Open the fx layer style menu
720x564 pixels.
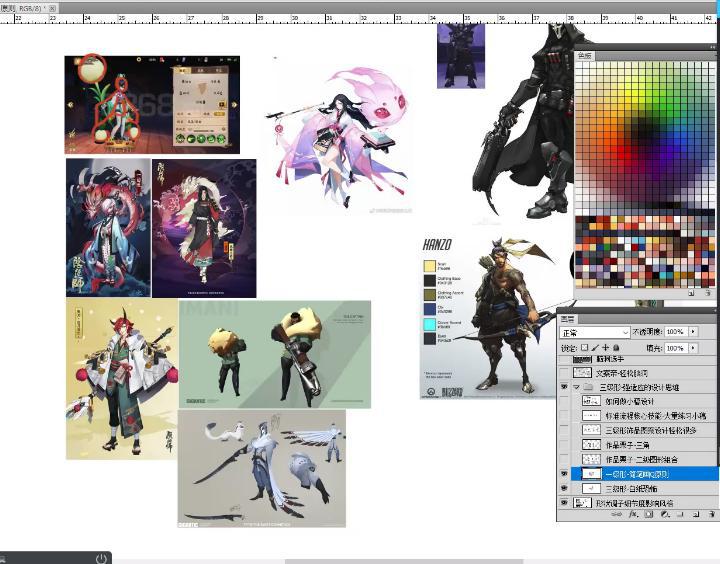point(633,515)
